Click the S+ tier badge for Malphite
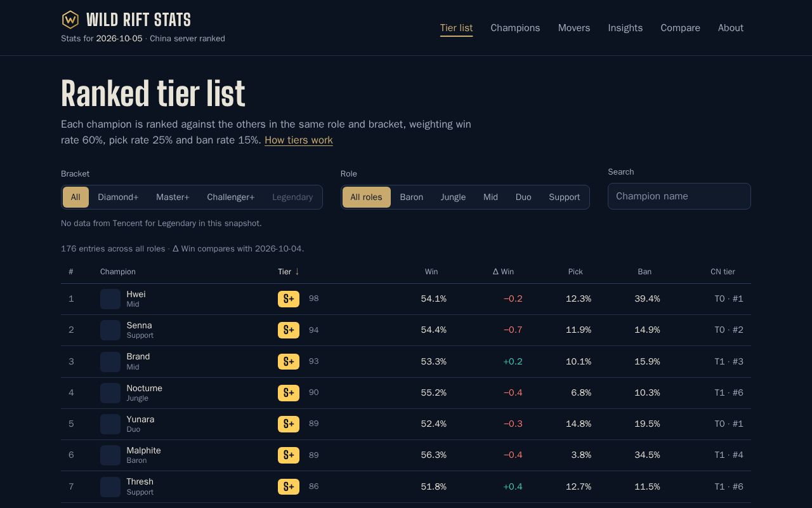Viewport: 812px width, 508px height. coord(289,455)
